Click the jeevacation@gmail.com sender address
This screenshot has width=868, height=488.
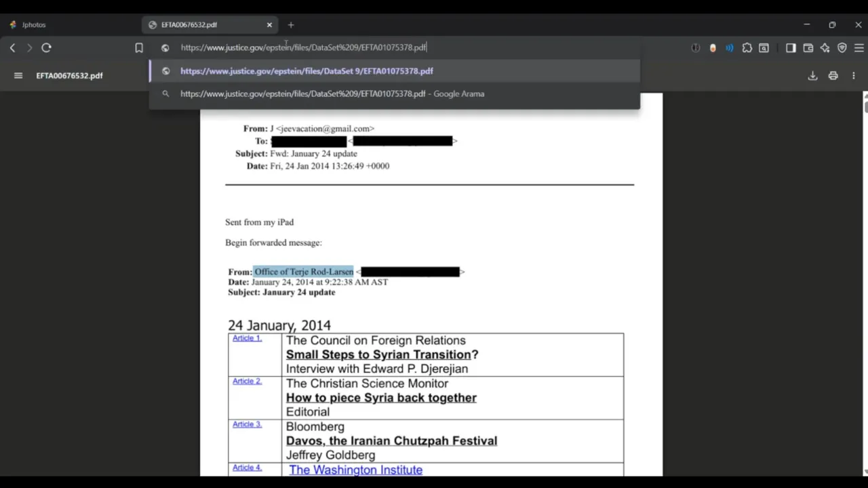pyautogui.click(x=325, y=129)
